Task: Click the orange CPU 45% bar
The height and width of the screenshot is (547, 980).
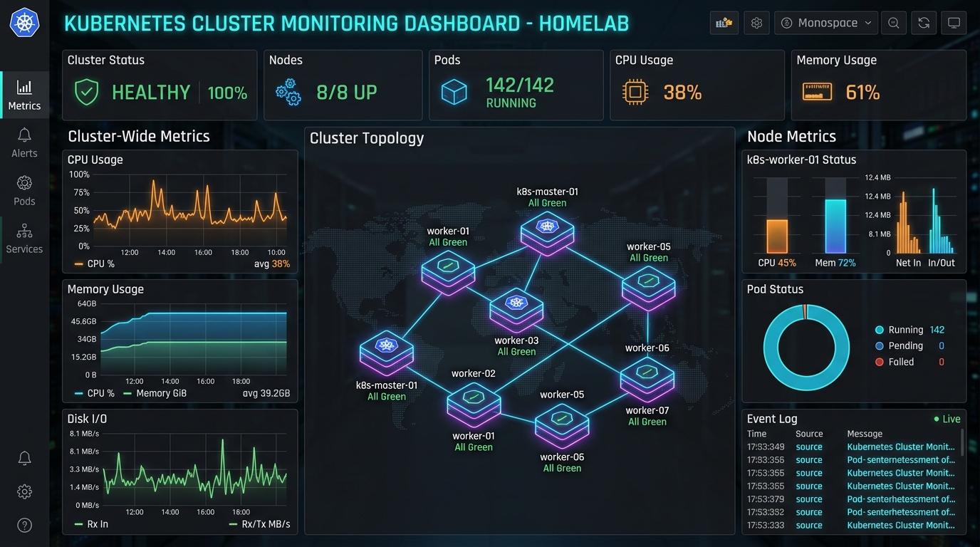Action: (777, 236)
